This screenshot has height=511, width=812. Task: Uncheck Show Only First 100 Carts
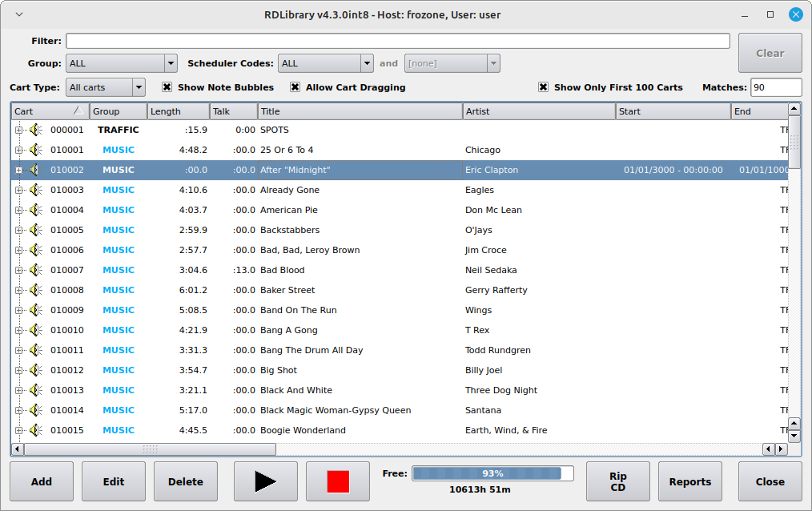(x=544, y=87)
